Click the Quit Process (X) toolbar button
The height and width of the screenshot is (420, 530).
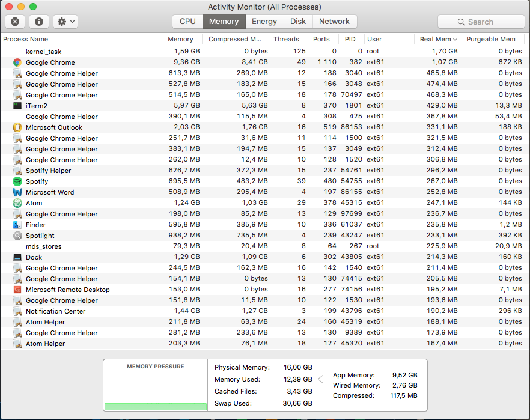coord(15,22)
